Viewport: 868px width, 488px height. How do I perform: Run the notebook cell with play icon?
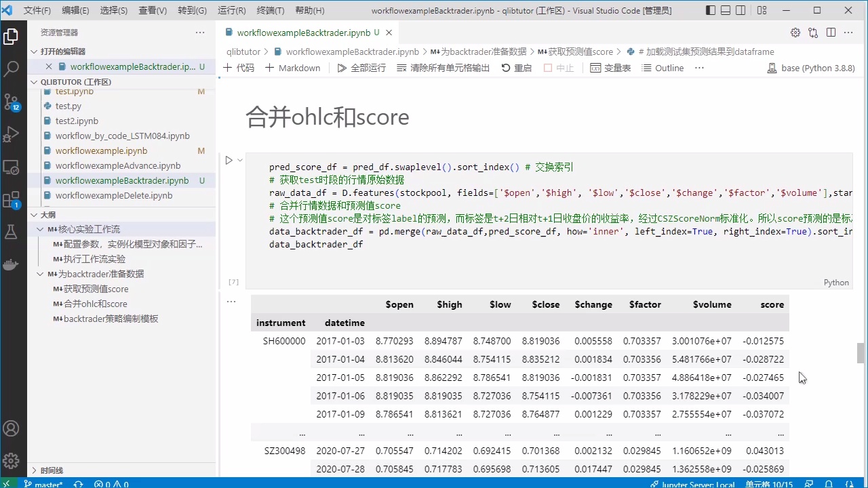pyautogui.click(x=229, y=161)
